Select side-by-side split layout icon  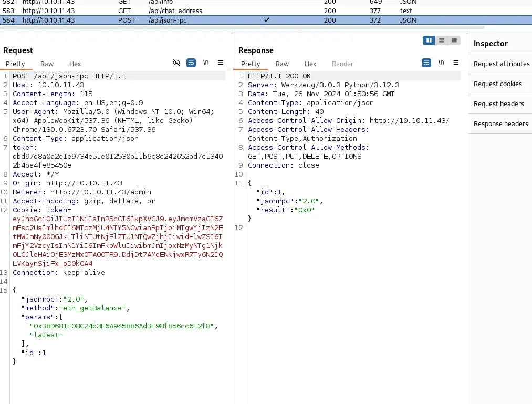pos(429,40)
